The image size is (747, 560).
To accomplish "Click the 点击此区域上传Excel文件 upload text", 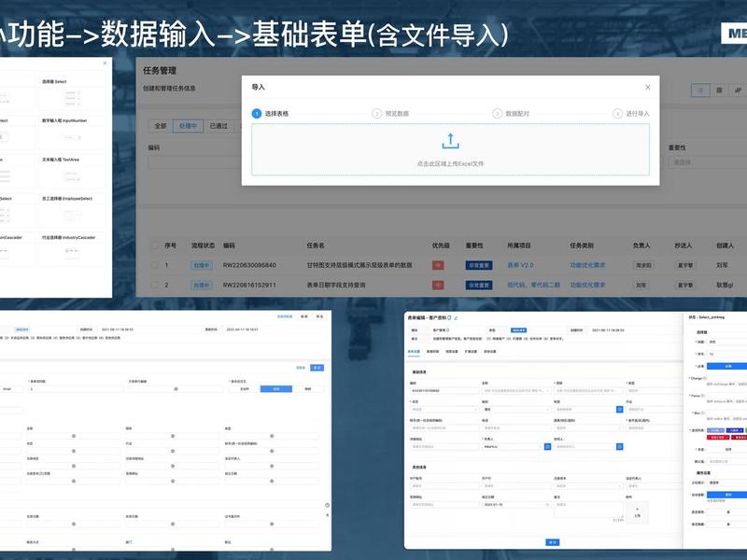I will (450, 163).
